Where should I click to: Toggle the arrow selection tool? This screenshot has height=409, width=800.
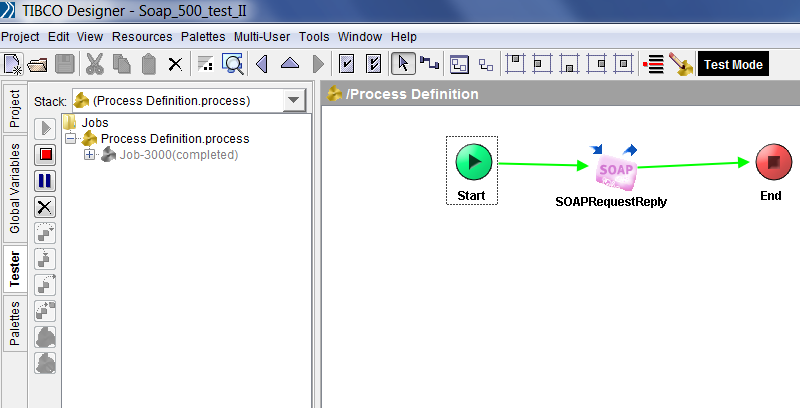pos(403,65)
